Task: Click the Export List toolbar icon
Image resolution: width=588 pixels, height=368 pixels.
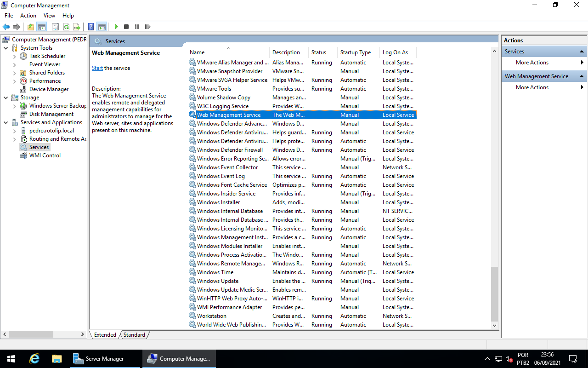Action: click(77, 27)
